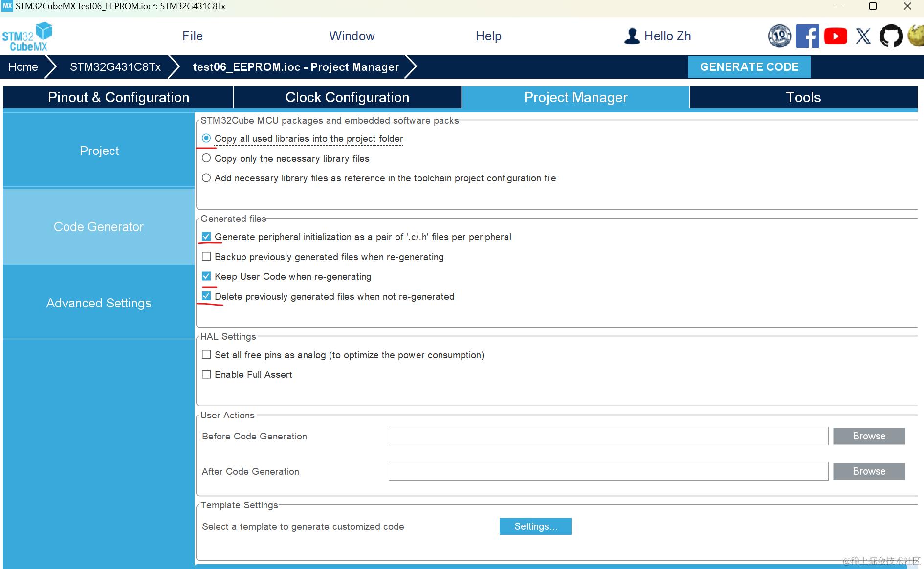Browse for Before Code Generation script

coord(869,436)
